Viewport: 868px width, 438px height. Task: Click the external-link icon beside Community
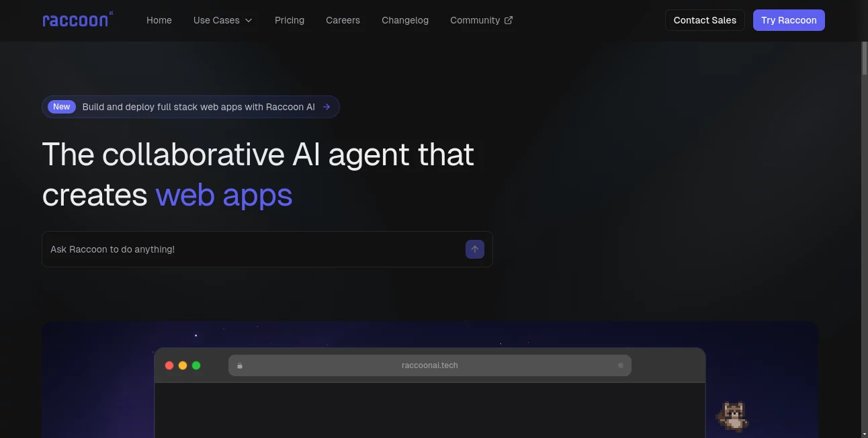pyautogui.click(x=509, y=20)
